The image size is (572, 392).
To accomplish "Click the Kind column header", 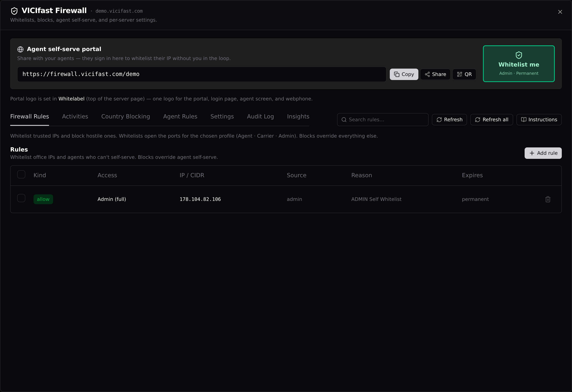I will point(40,175).
